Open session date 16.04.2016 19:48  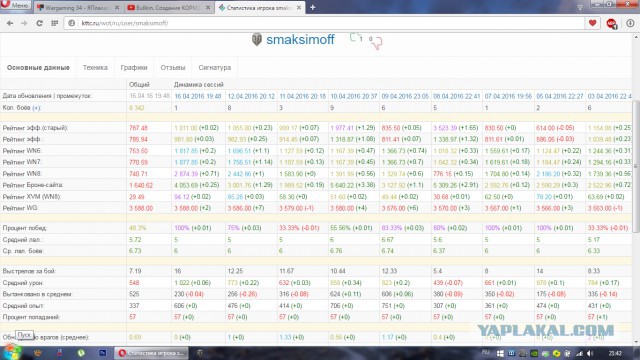198,96
